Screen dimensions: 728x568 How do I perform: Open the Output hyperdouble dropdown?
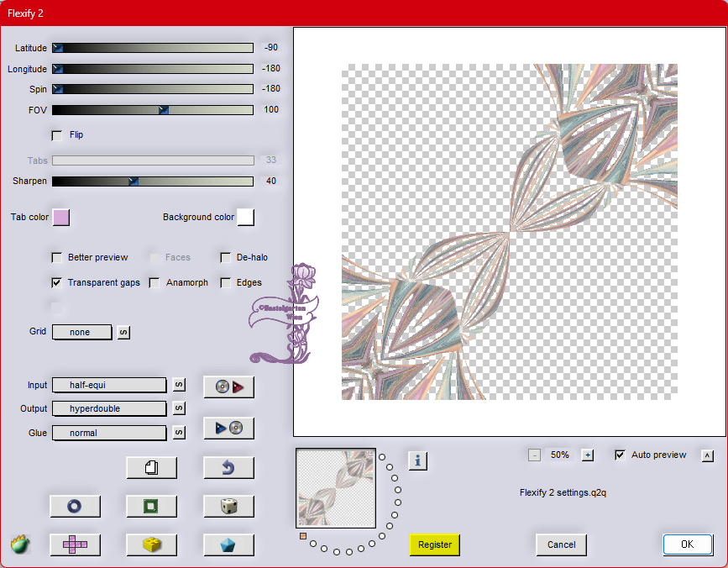109,408
